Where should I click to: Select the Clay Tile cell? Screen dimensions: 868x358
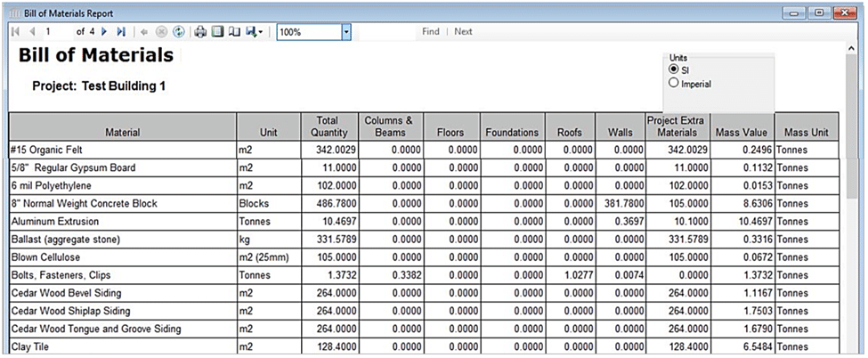click(123, 346)
